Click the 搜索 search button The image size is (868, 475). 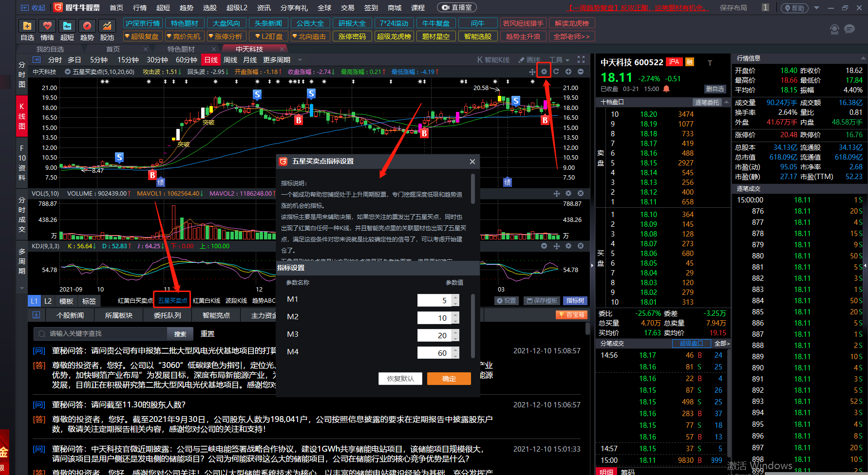click(180, 334)
